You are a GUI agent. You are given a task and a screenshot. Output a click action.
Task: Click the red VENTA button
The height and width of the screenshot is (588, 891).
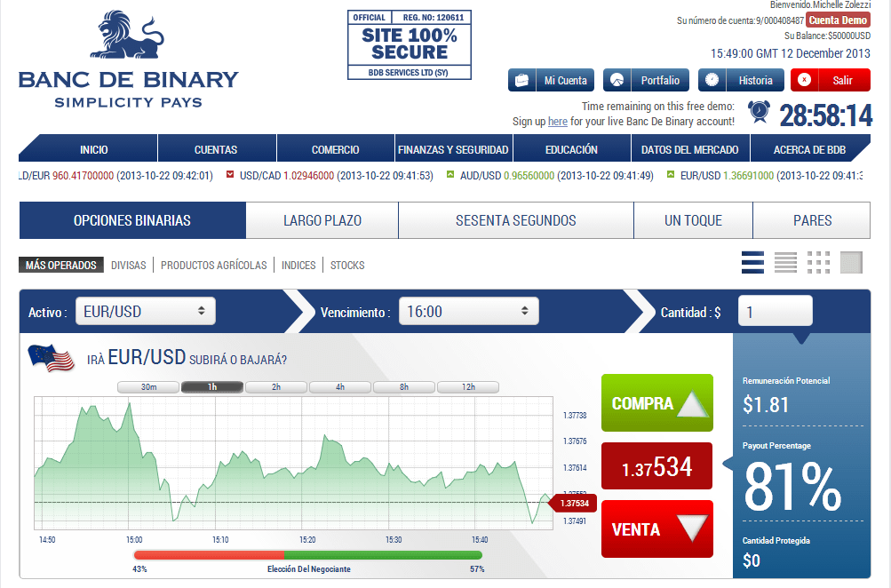click(656, 528)
